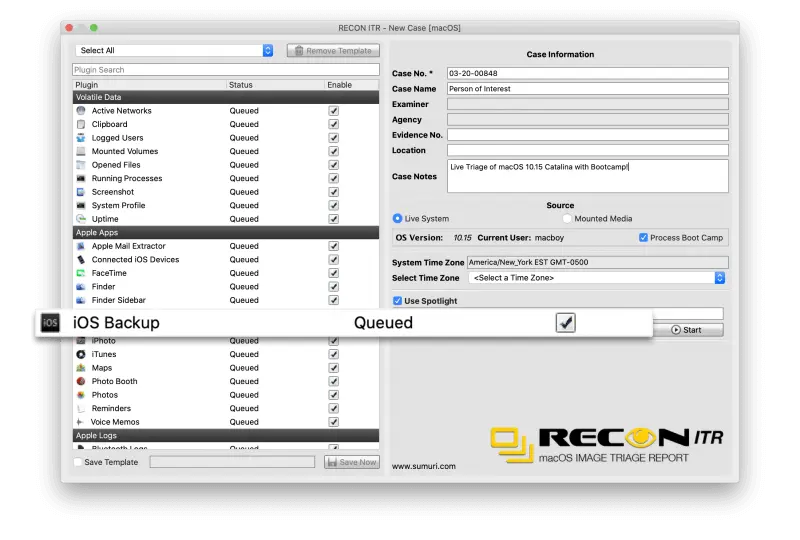Uncheck the FaceTime enable checkbox
The image size is (800, 540).
coord(334,273)
